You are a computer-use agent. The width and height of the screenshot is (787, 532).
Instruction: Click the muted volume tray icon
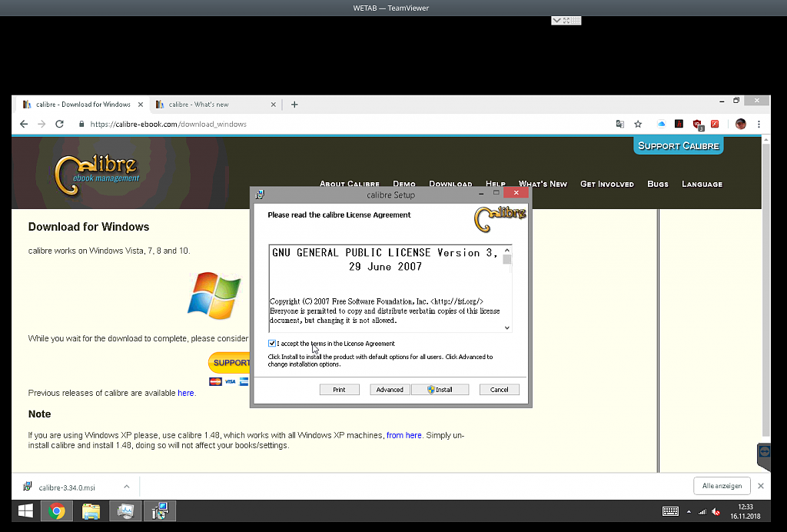(716, 511)
